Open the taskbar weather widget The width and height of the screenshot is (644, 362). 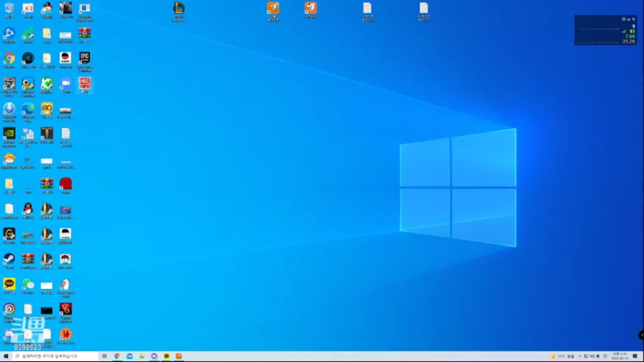(562, 356)
